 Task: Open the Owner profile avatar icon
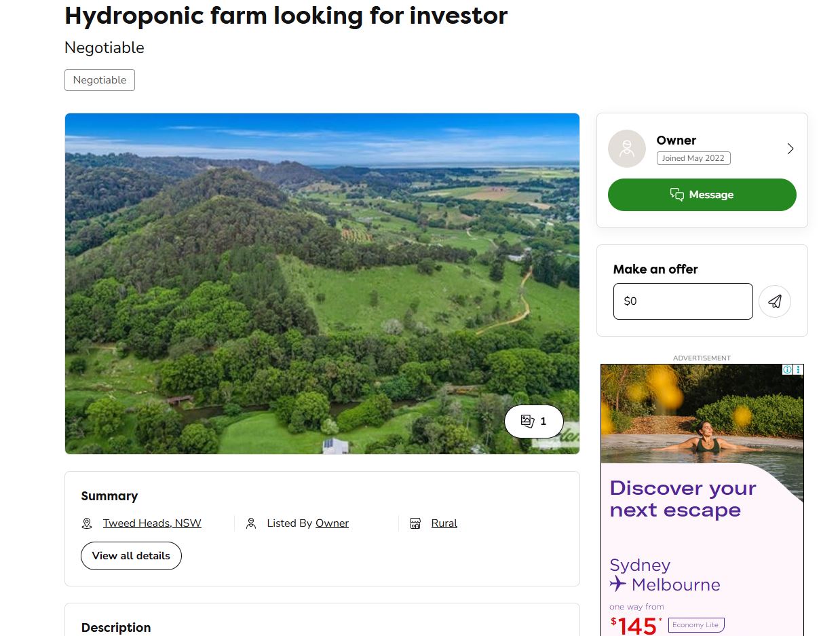pos(626,148)
